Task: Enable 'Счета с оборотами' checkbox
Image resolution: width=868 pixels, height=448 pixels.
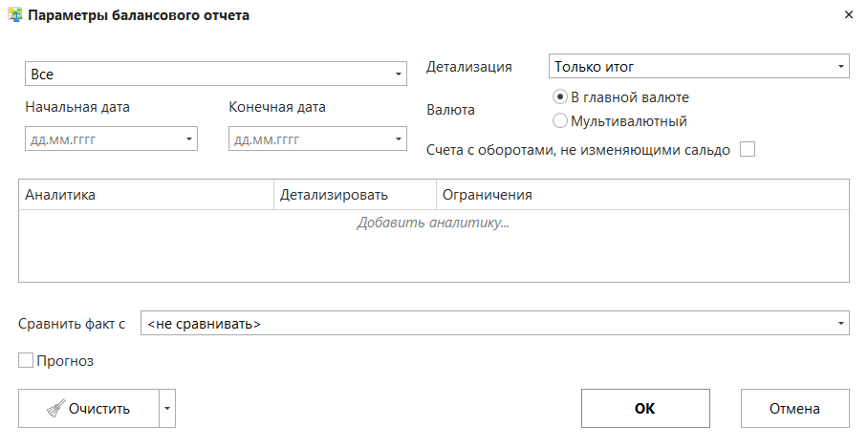Action: [748, 149]
